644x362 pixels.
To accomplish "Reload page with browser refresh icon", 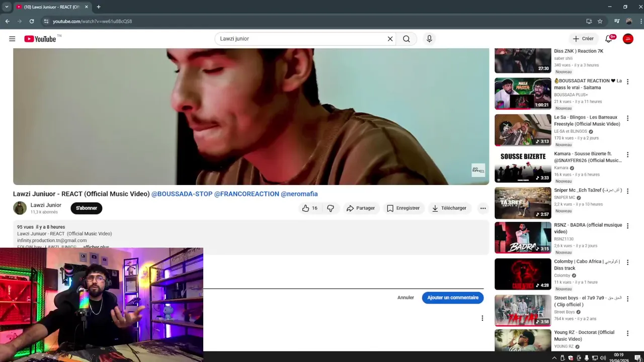I will click(32, 21).
